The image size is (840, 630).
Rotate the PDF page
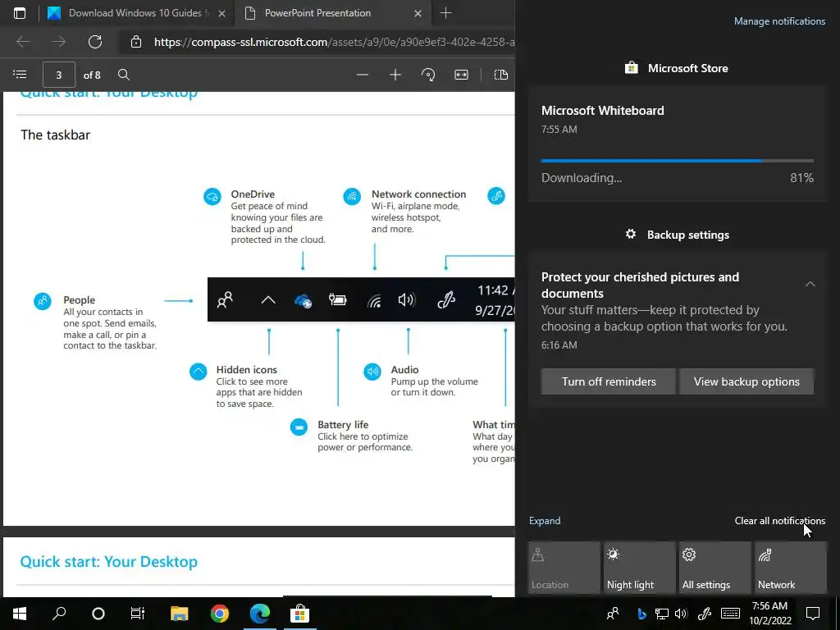[x=428, y=75]
